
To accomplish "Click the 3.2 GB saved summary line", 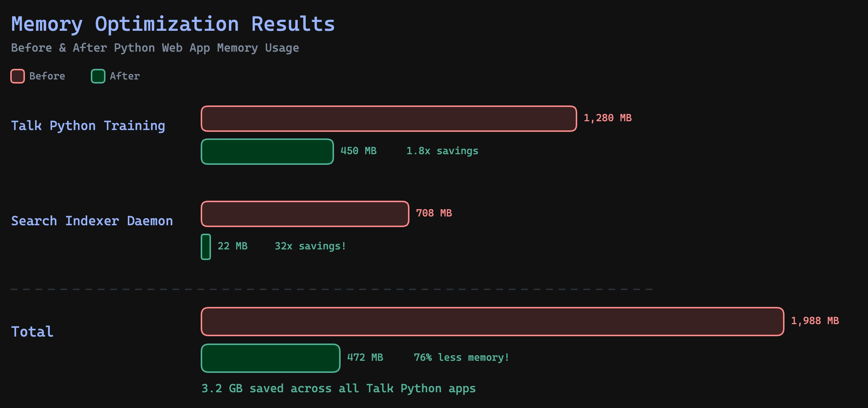I will point(338,388).
